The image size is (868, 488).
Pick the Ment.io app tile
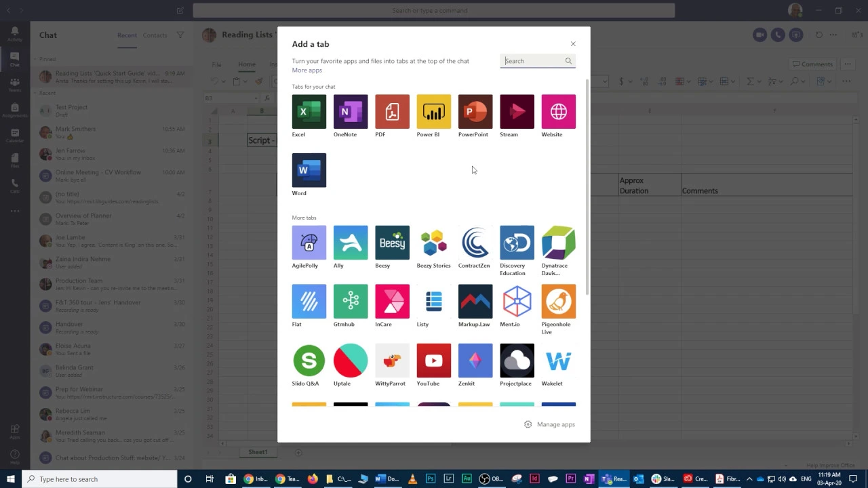pyautogui.click(x=517, y=302)
